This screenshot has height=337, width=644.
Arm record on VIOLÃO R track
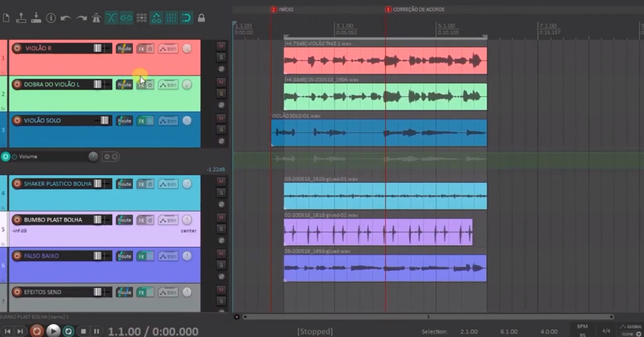[17, 48]
